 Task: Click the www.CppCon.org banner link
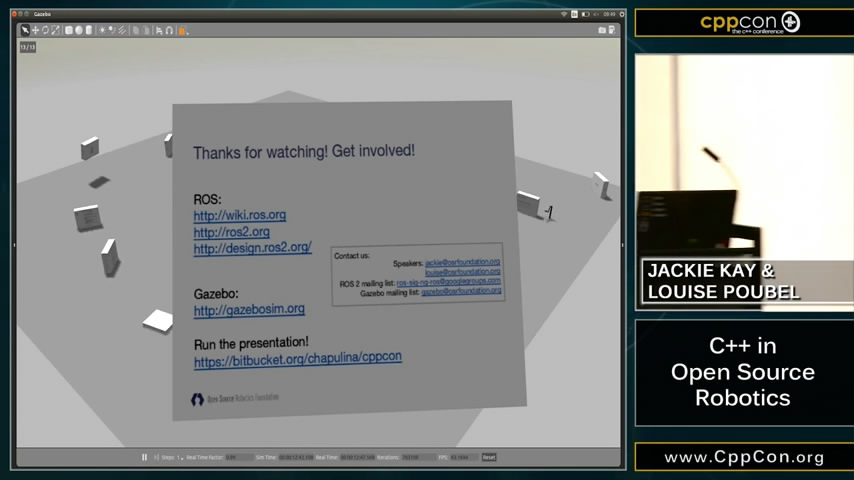(x=744, y=457)
